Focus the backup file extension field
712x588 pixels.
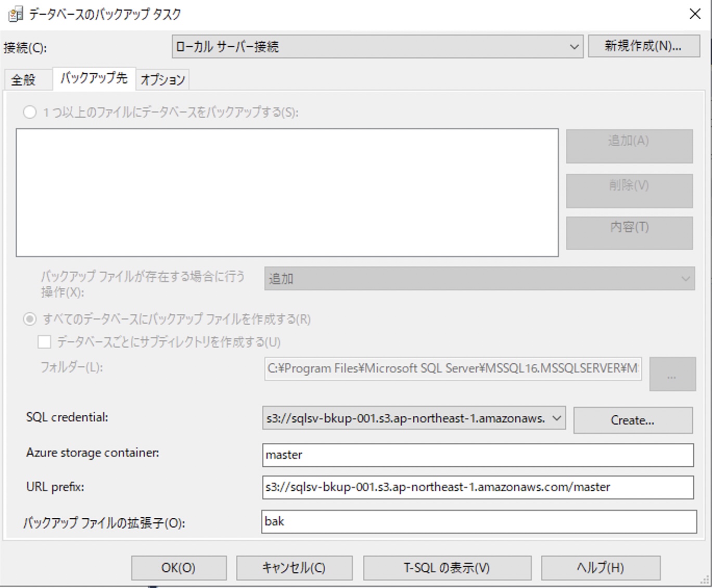[479, 522]
